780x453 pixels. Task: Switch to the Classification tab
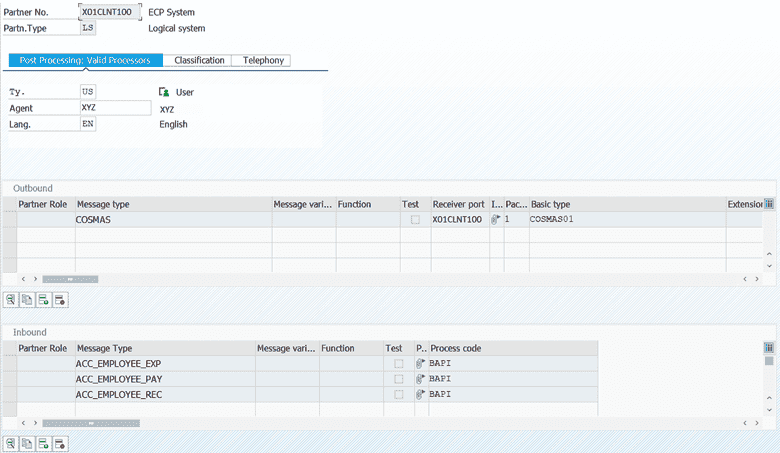pyautogui.click(x=199, y=60)
